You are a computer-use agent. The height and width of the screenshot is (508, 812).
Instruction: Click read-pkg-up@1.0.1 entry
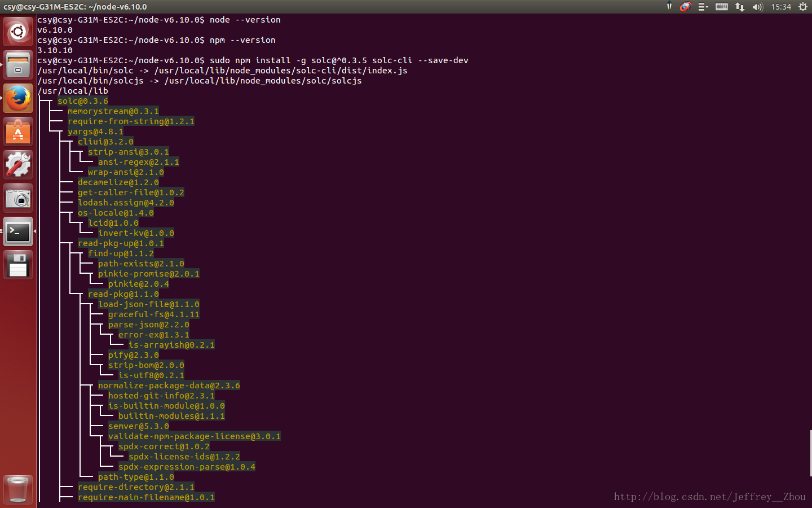[121, 243]
